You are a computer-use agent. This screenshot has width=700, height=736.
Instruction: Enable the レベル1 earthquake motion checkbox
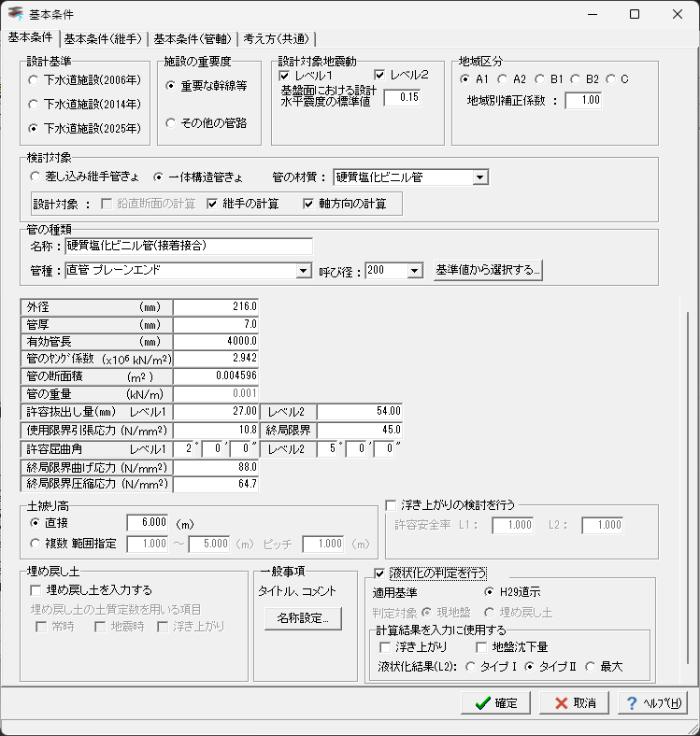[x=286, y=75]
